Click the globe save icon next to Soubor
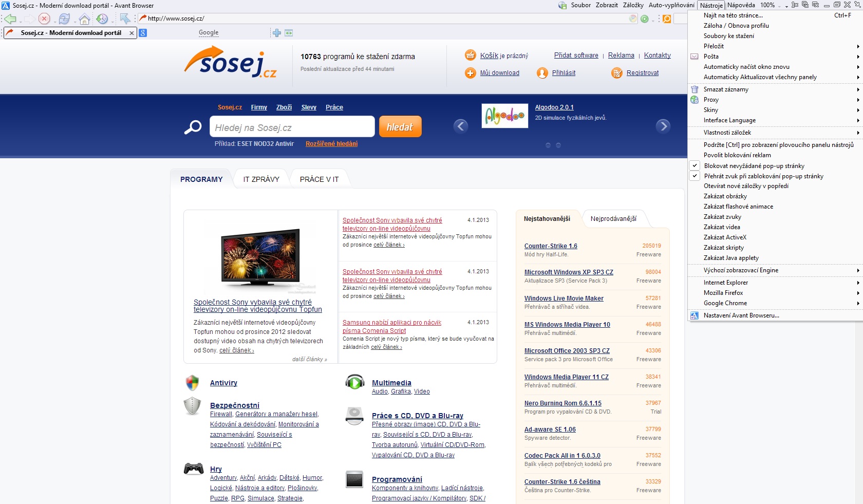The width and height of the screenshot is (863, 504). 562,5
